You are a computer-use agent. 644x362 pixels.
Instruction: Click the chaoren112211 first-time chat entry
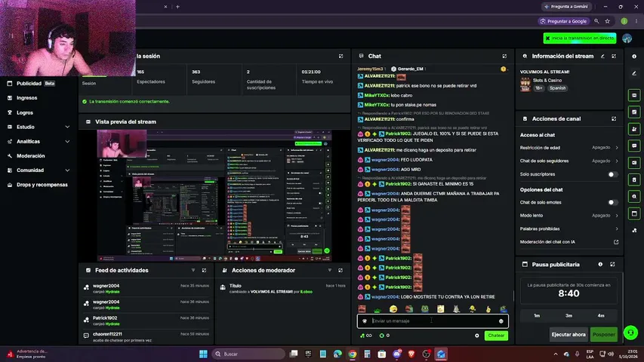[146, 337]
